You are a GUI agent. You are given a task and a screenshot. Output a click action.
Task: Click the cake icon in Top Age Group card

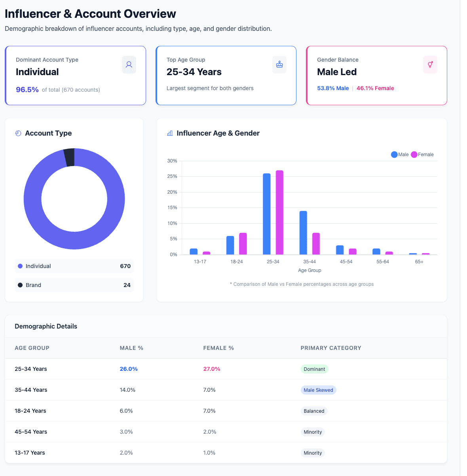pyautogui.click(x=279, y=64)
